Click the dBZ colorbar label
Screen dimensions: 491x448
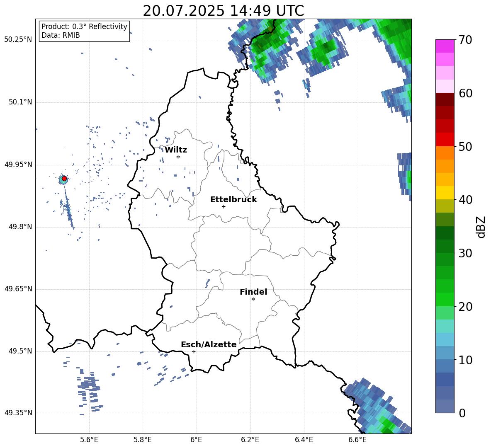point(481,227)
